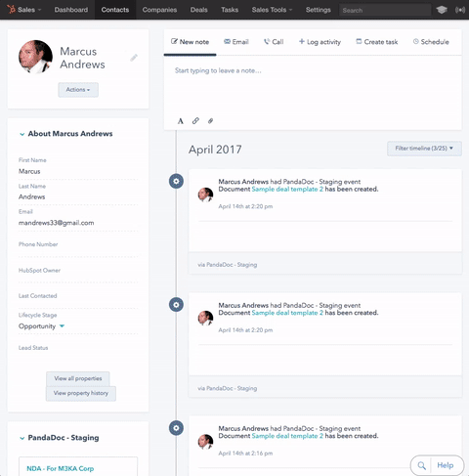469x476 pixels.
Task: Click the Help button
Action: [445, 465]
